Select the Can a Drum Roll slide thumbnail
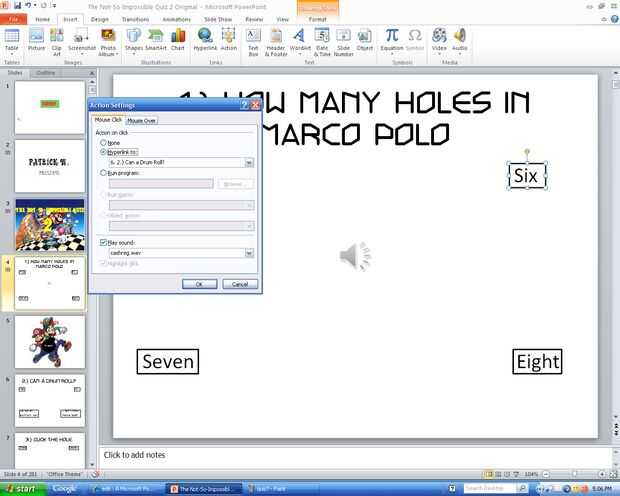620x496 pixels. pos(50,400)
